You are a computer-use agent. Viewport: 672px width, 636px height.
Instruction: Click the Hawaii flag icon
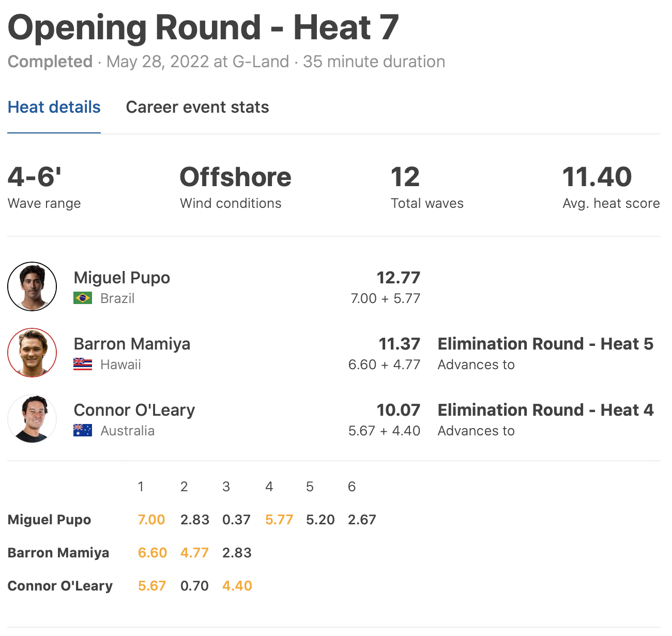click(83, 365)
